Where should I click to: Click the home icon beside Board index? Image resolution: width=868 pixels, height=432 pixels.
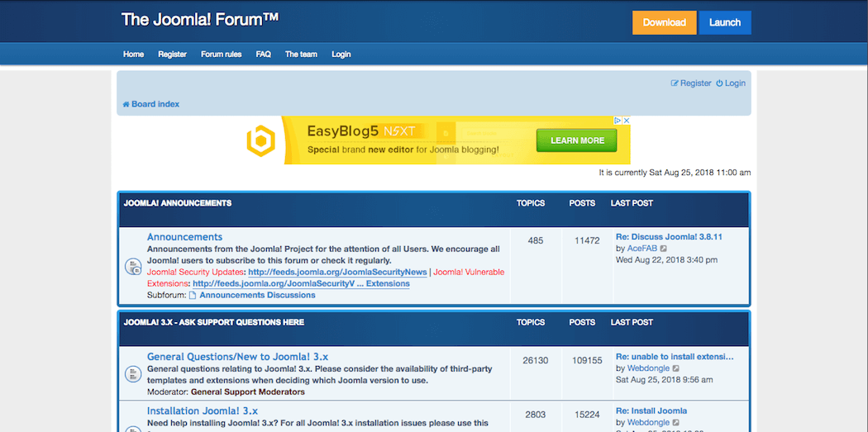point(126,104)
